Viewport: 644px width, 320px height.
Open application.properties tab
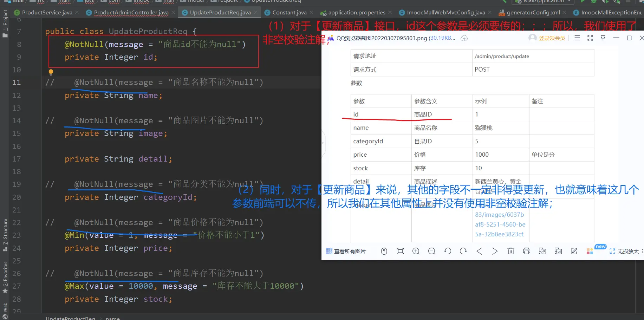(x=357, y=13)
